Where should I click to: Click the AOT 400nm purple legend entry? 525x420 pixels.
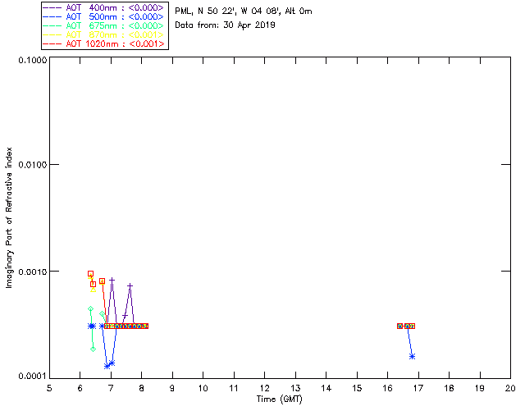click(x=103, y=7)
